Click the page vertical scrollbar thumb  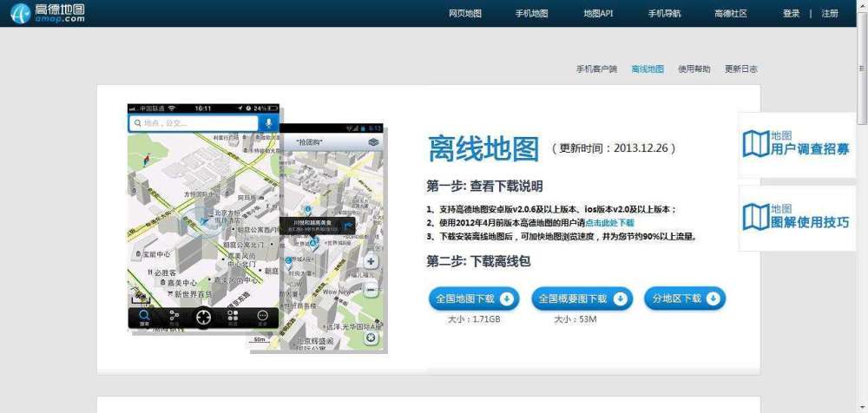(863, 68)
